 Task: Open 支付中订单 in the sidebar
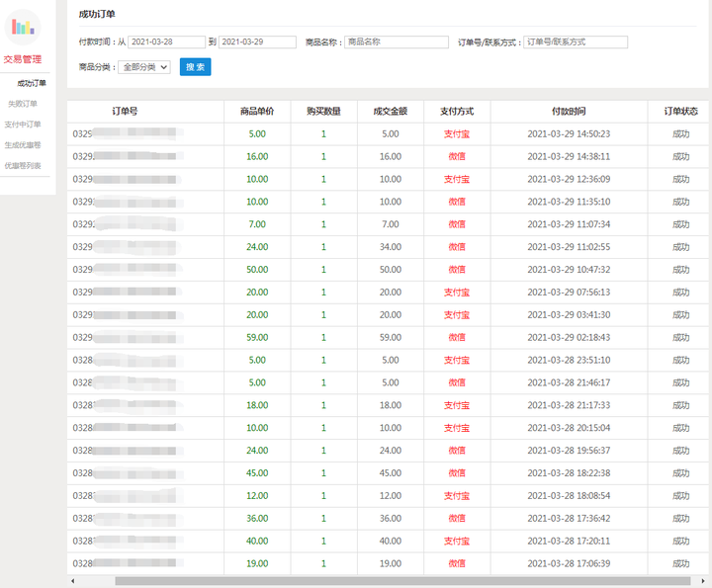[x=23, y=125]
